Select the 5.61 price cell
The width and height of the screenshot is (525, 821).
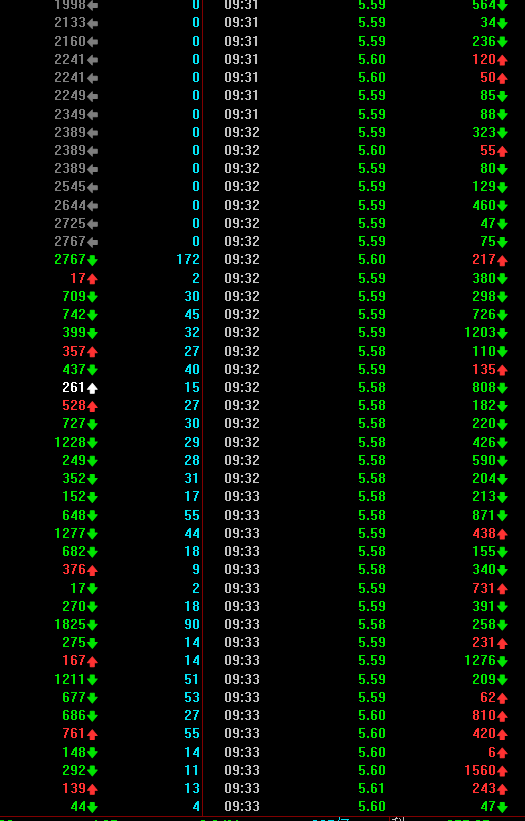[x=372, y=788]
